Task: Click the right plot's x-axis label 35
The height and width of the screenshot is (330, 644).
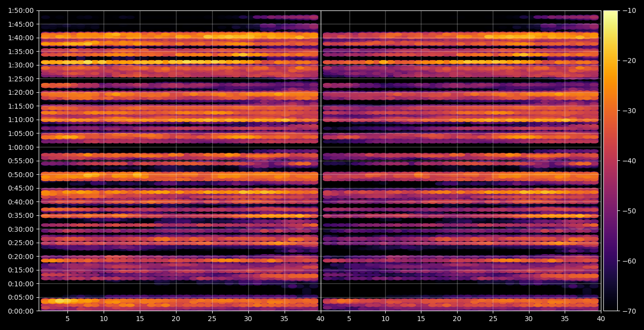Action: pyautogui.click(x=565, y=320)
